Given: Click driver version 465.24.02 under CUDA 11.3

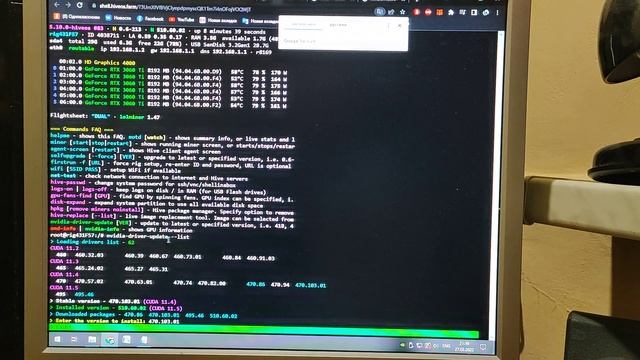Looking at the screenshot, I should (89, 268).
